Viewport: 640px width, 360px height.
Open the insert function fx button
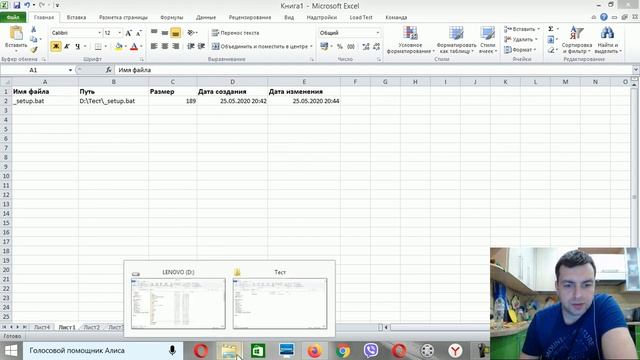click(x=108, y=70)
